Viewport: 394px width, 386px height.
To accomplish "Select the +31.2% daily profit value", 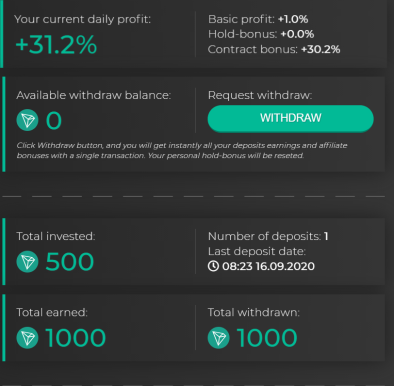I will click(x=56, y=45).
